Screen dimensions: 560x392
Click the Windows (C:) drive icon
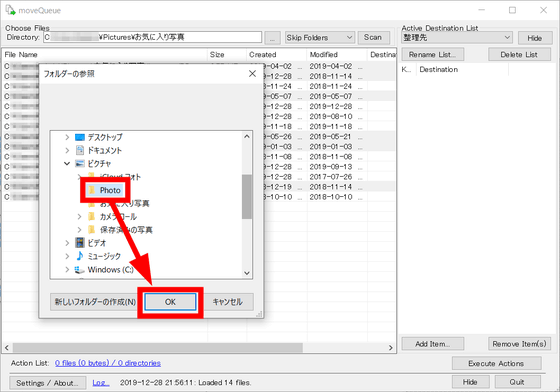pos(80,270)
